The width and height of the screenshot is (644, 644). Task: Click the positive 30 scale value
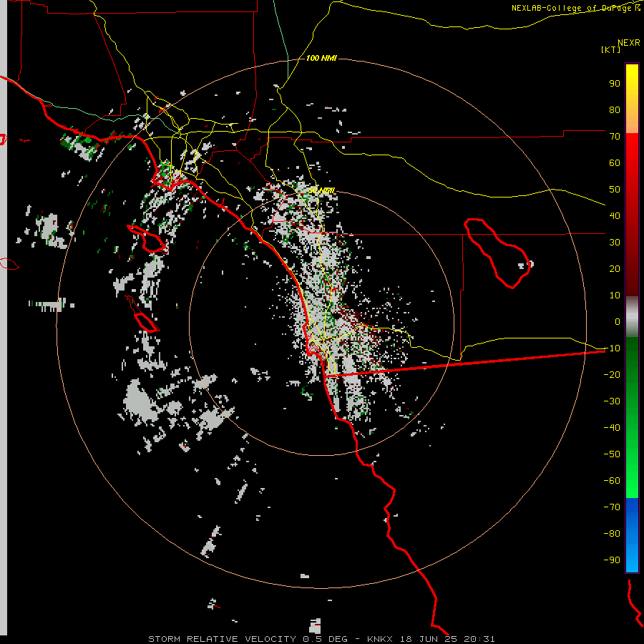click(615, 243)
